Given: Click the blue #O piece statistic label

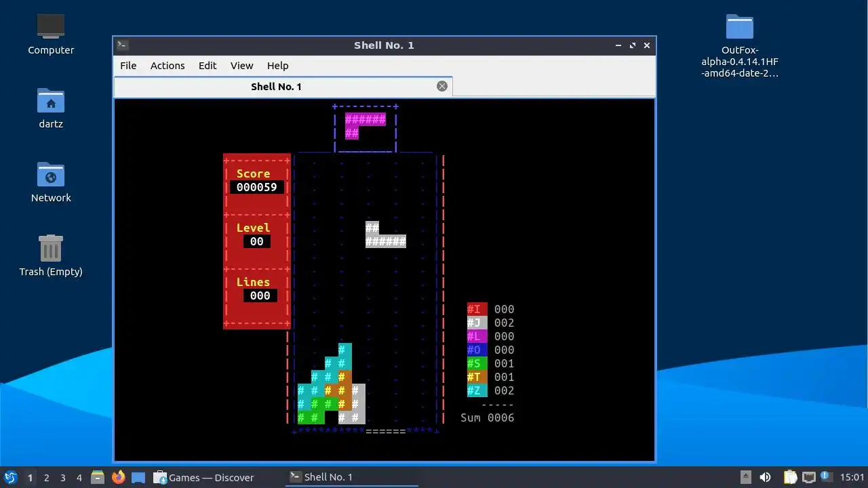Looking at the screenshot, I should [477, 350].
